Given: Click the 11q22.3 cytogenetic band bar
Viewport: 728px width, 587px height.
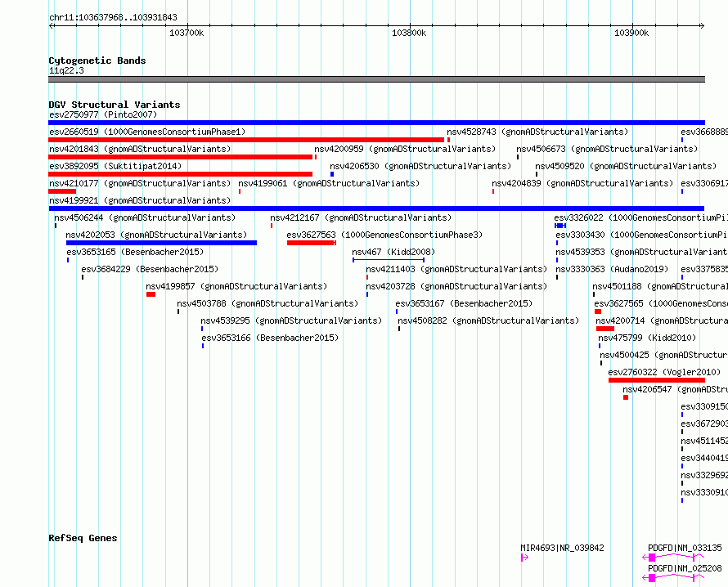Looking at the screenshot, I should [x=376, y=79].
